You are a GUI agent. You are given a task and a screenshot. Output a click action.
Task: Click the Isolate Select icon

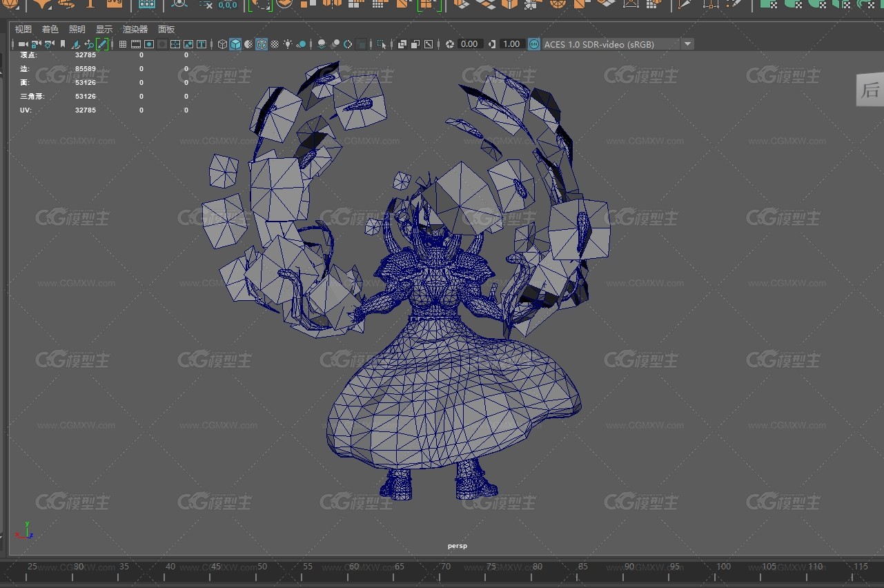click(x=382, y=44)
